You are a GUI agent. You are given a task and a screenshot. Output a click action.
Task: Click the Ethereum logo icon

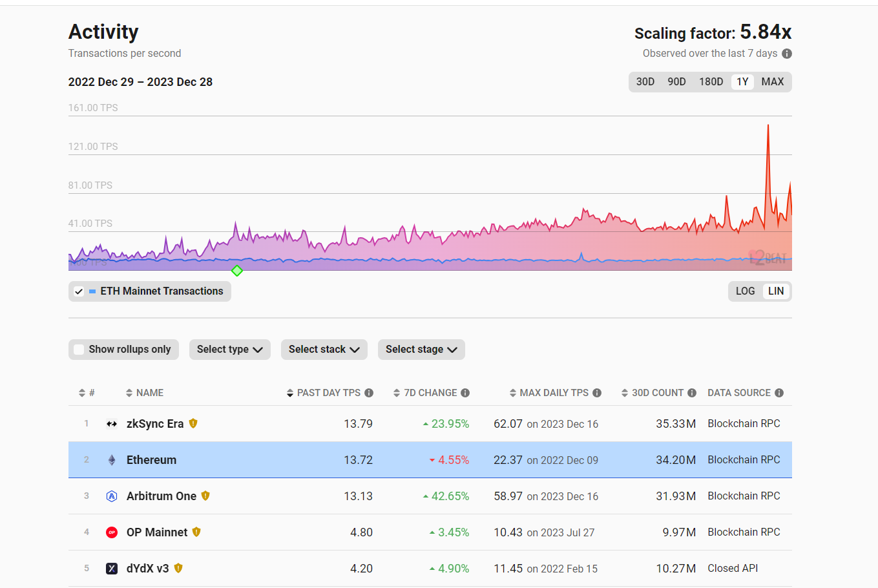coord(112,460)
